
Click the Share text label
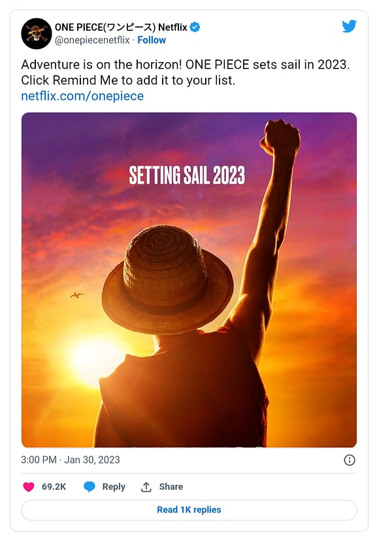tap(171, 486)
